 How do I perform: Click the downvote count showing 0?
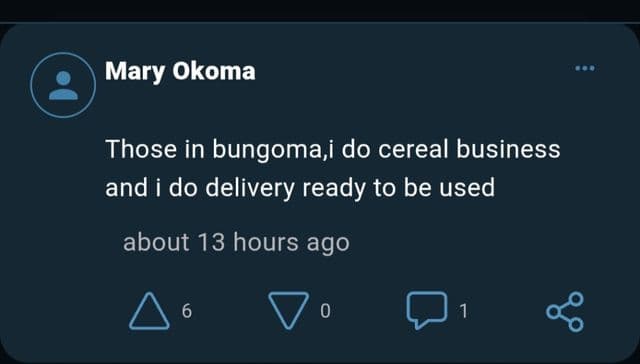point(325,311)
